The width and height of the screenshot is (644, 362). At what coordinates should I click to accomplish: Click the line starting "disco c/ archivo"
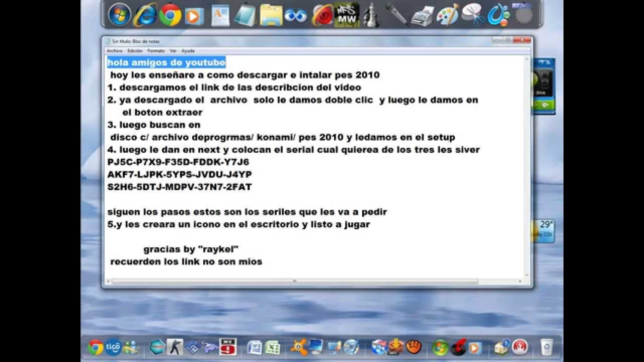(x=283, y=137)
